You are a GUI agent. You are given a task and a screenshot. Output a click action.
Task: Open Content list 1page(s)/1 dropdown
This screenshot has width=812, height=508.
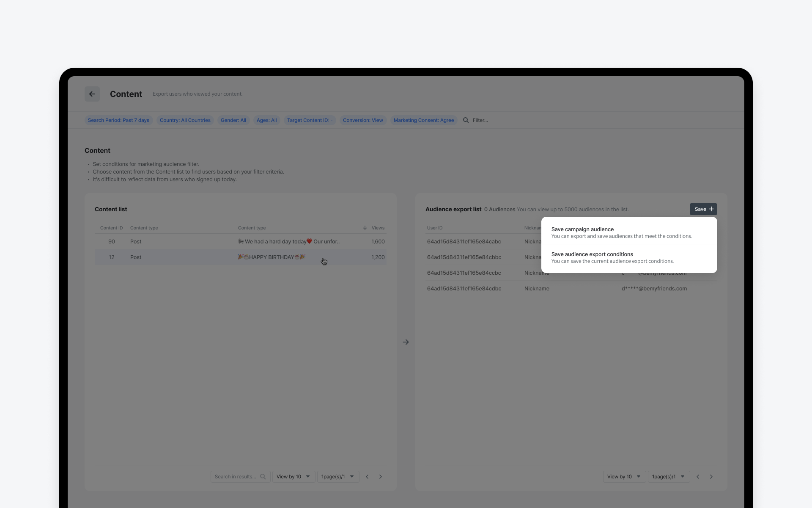[x=338, y=477]
